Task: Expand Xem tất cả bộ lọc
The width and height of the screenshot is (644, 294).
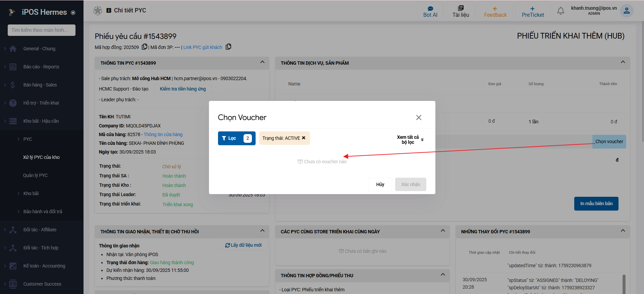Action: tap(410, 139)
